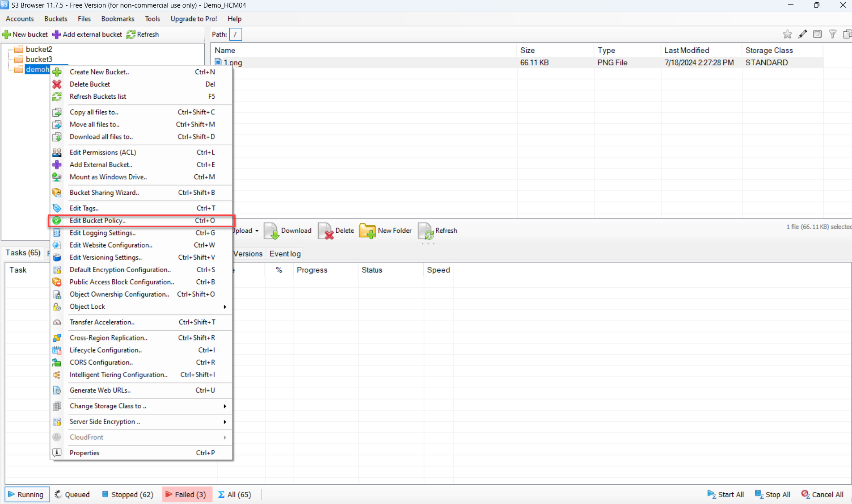Click Add external bucket button
Screen dimensions: 852x504
(87, 34)
